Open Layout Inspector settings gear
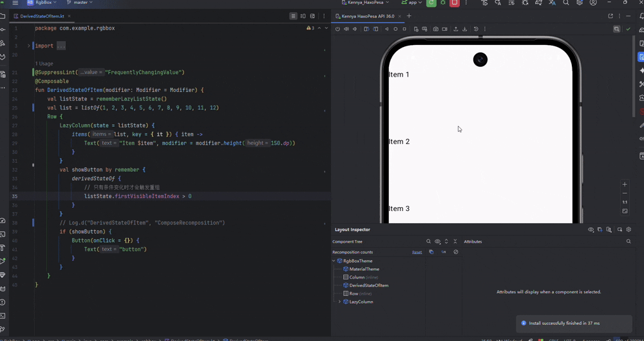 629,230
